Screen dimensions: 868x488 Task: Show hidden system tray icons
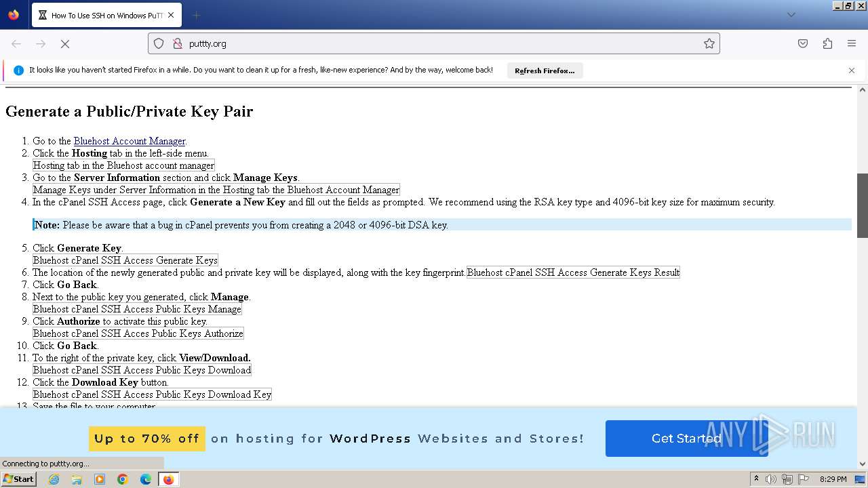[x=756, y=479]
